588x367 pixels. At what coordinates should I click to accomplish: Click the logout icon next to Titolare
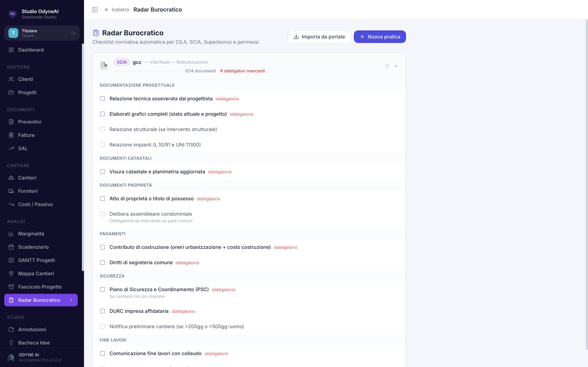tap(73, 33)
